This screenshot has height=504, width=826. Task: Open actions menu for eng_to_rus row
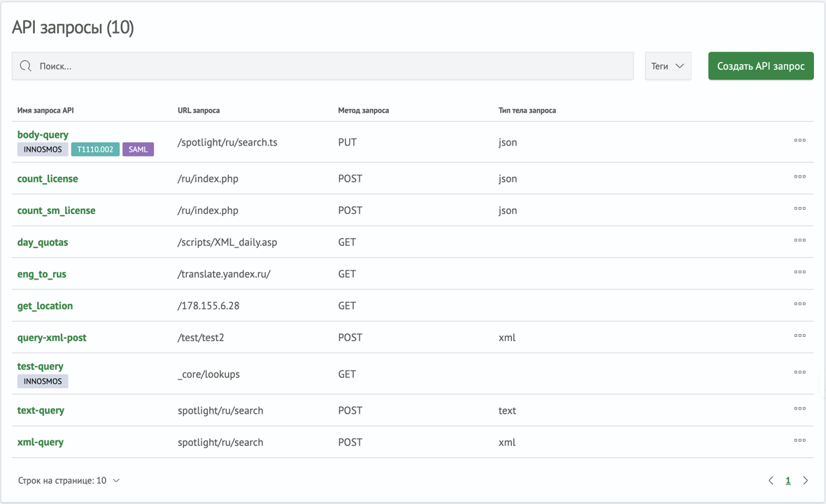[x=799, y=272]
